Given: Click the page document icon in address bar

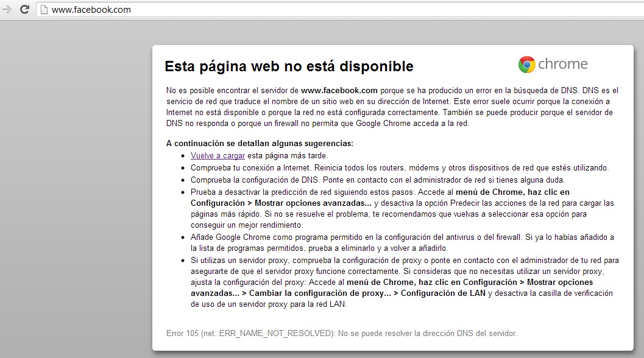Looking at the screenshot, I should [x=44, y=10].
